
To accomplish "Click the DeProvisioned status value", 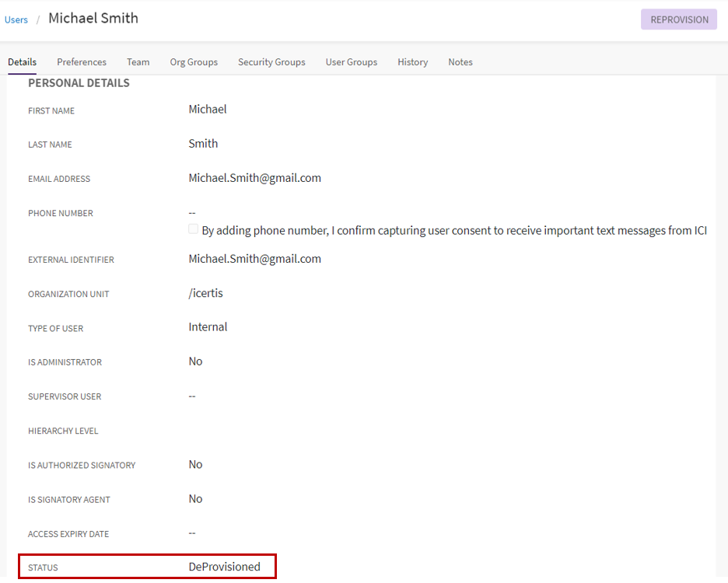I will (224, 567).
